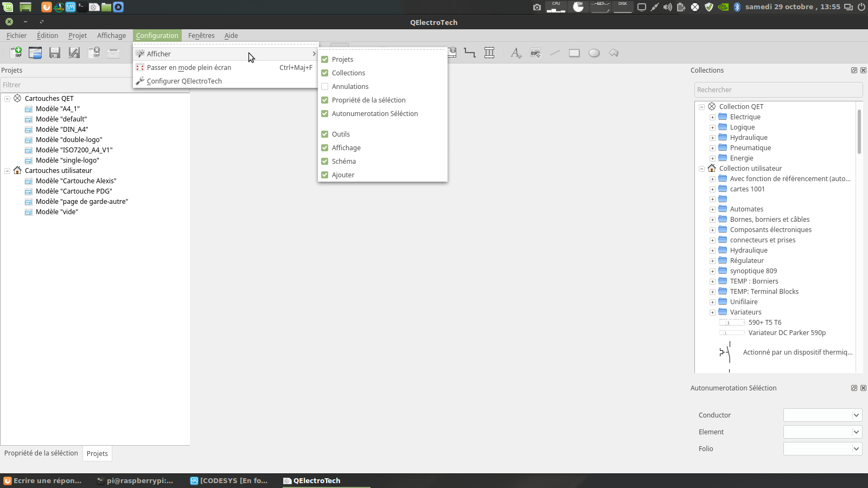Click the new project toolbar icon
Screen dimensions: 868x488
click(x=16, y=53)
